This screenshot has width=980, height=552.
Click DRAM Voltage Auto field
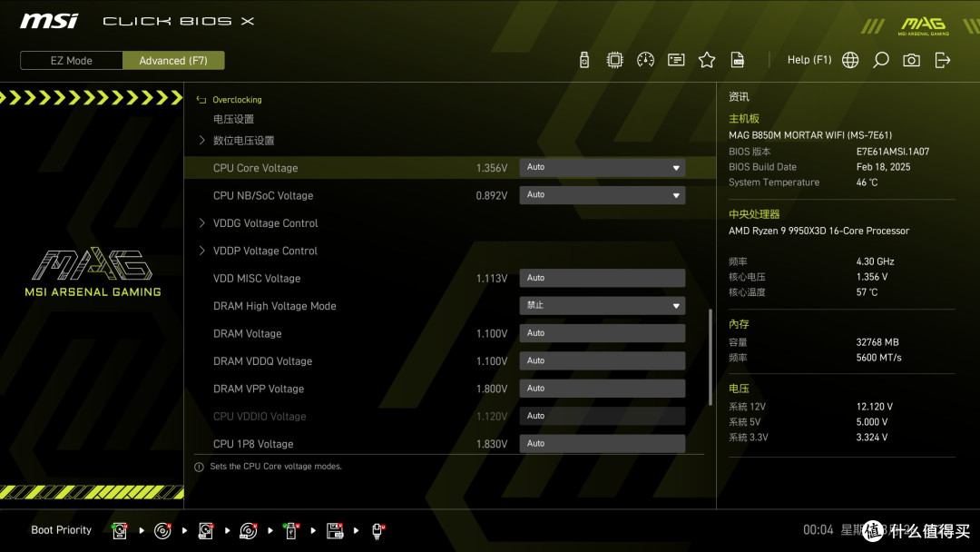tap(602, 333)
